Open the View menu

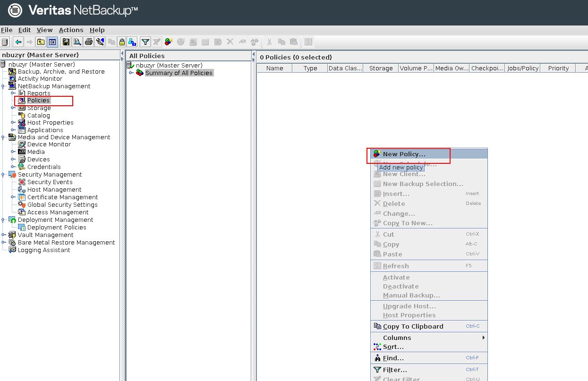click(x=45, y=30)
